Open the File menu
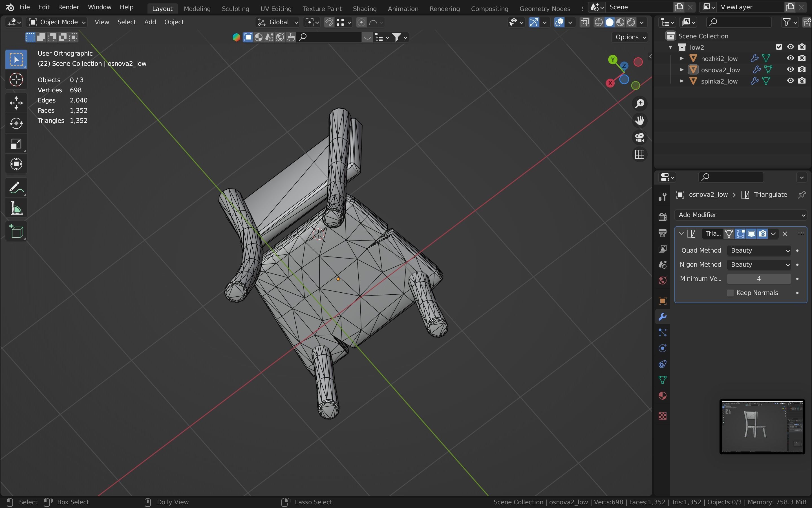The height and width of the screenshot is (508, 812). (x=25, y=7)
